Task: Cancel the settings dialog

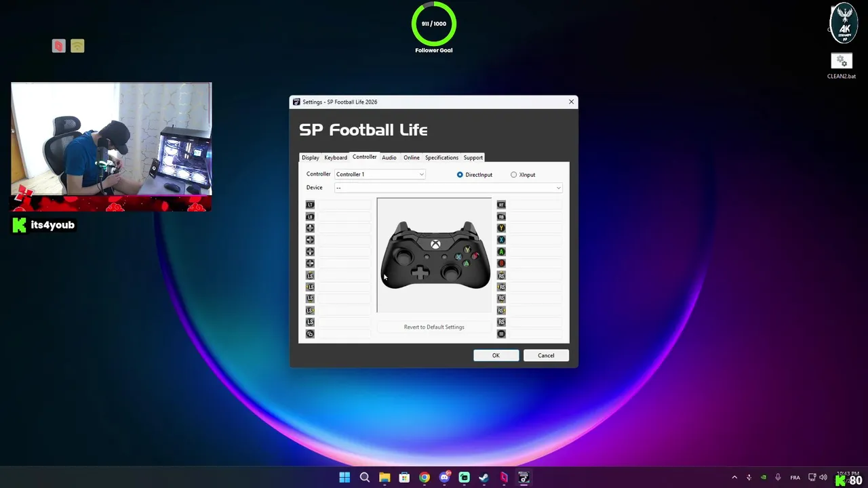Action: tap(546, 355)
